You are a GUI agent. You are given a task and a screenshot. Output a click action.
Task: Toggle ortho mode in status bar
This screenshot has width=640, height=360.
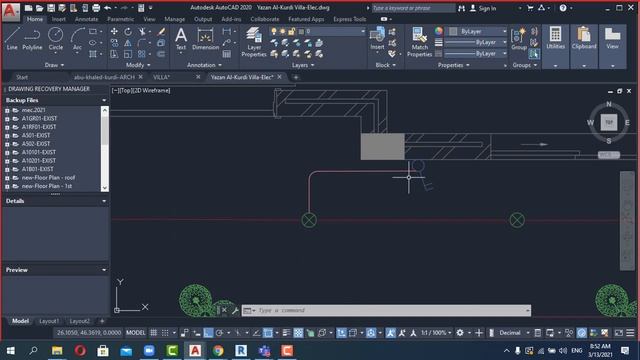pyautogui.click(x=208, y=333)
